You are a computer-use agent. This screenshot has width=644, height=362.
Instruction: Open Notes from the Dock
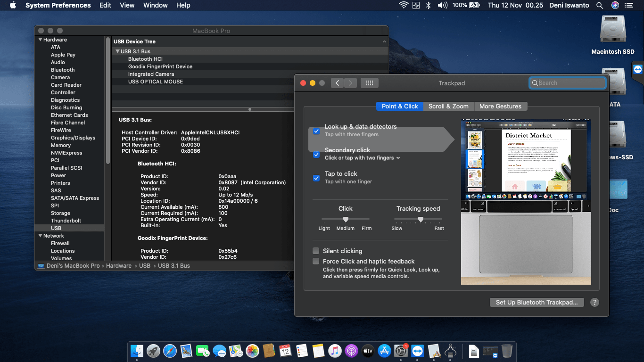(x=318, y=351)
